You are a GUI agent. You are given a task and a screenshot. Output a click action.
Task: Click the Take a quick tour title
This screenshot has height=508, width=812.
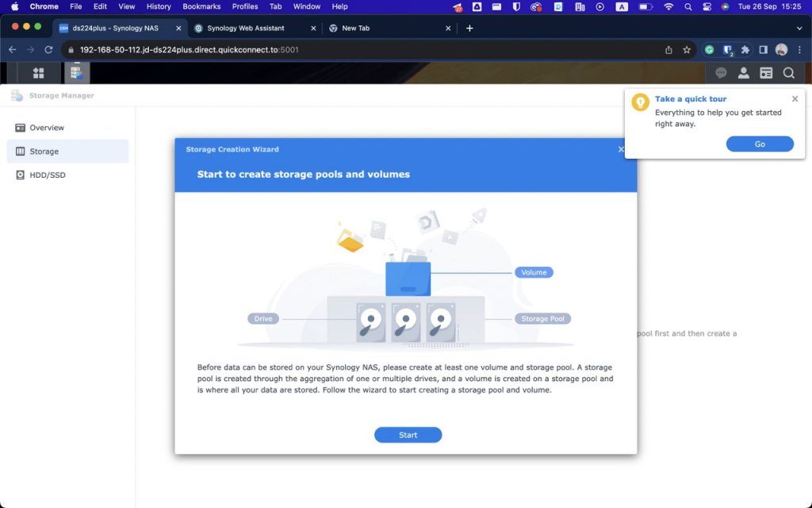tap(691, 98)
